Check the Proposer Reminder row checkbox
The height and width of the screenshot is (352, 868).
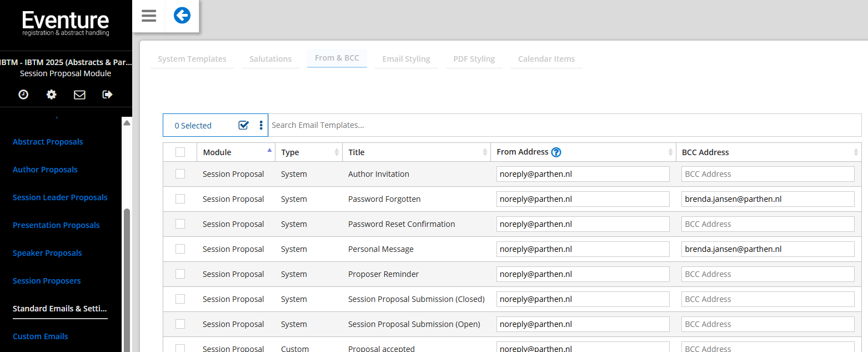coord(180,274)
